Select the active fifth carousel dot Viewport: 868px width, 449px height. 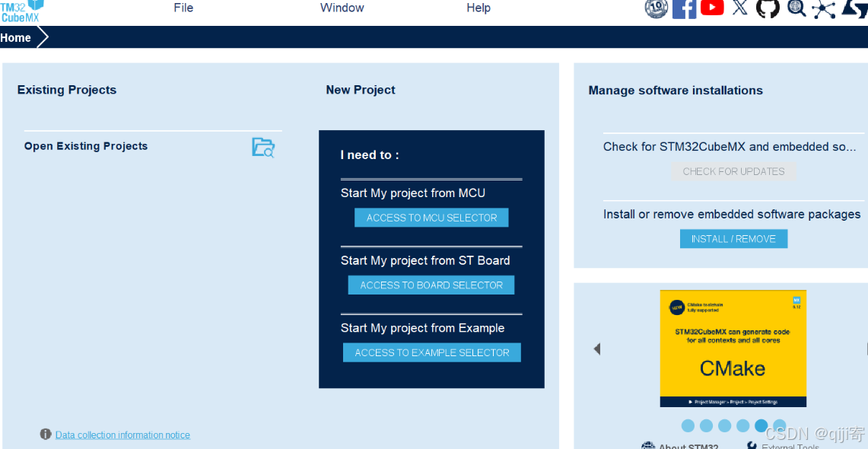[x=761, y=425]
